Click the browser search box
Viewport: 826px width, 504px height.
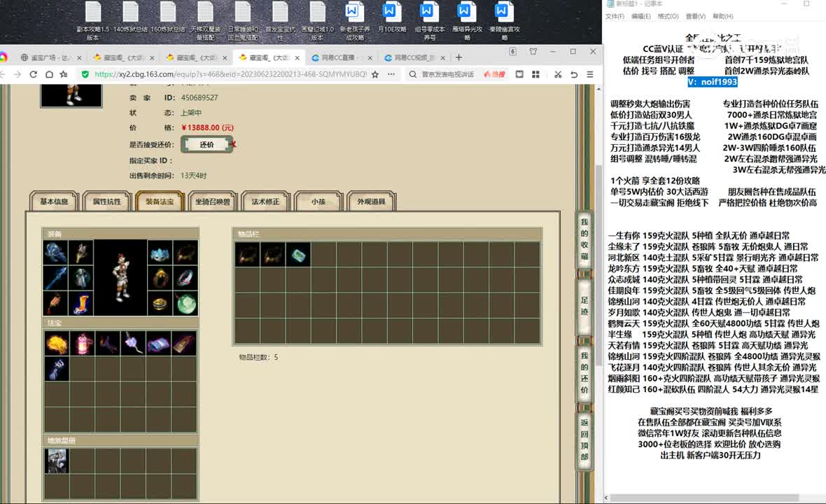pyautogui.click(x=448, y=74)
